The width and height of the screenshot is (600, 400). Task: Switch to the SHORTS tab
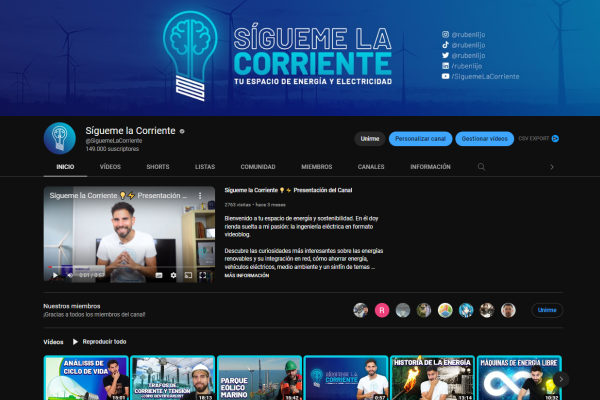tap(158, 167)
